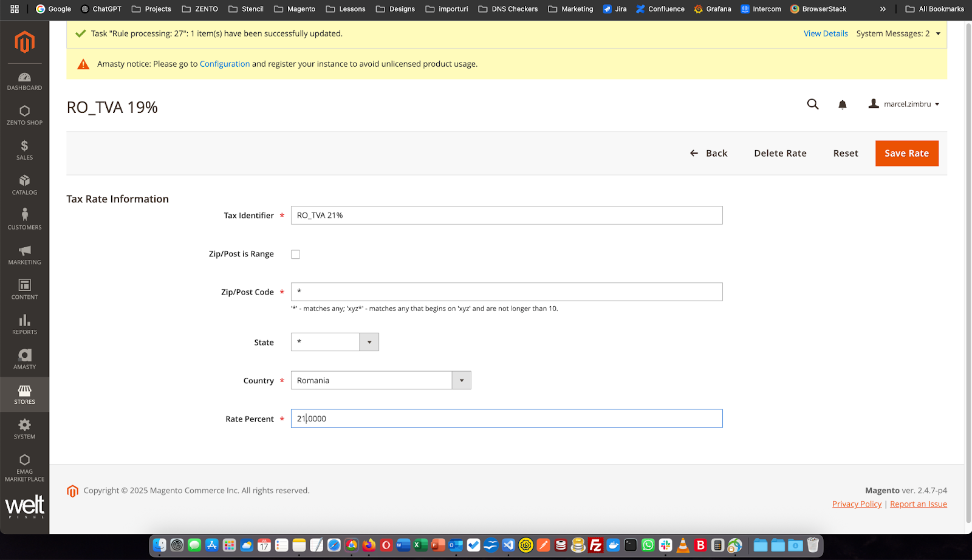Image resolution: width=972 pixels, height=560 pixels.
Task: Open the Zento Shop sidebar menu
Action: tap(24, 116)
